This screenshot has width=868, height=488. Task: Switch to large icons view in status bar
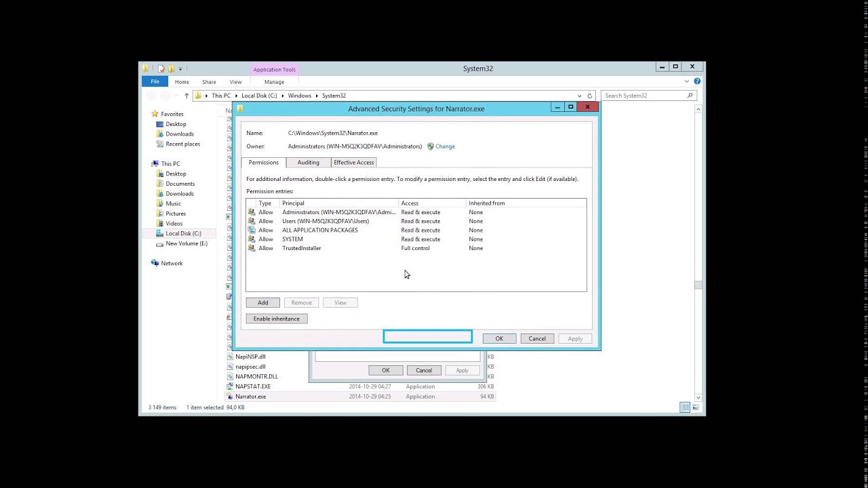[x=696, y=407]
